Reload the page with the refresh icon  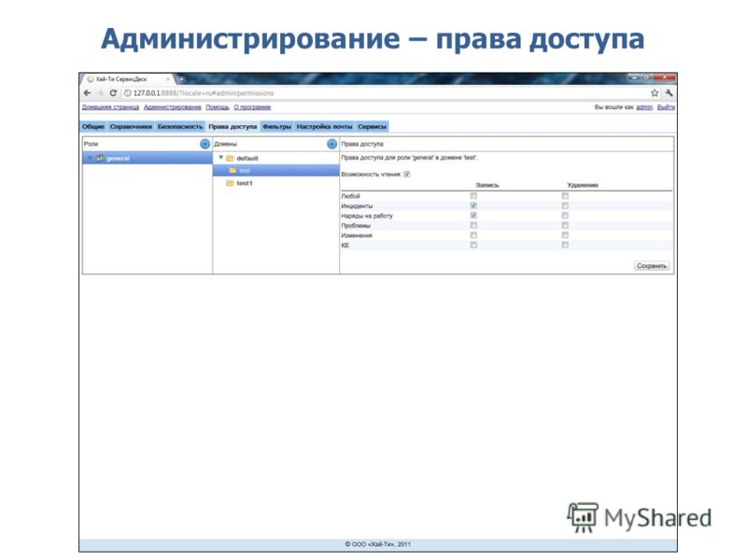113,92
